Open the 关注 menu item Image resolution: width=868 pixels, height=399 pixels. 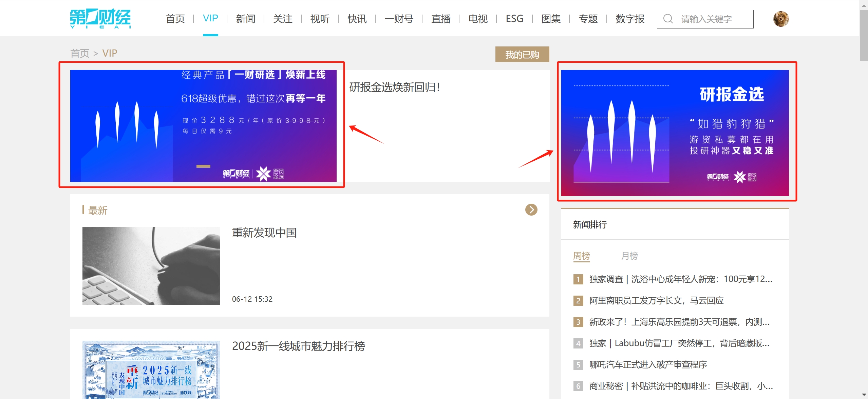283,19
